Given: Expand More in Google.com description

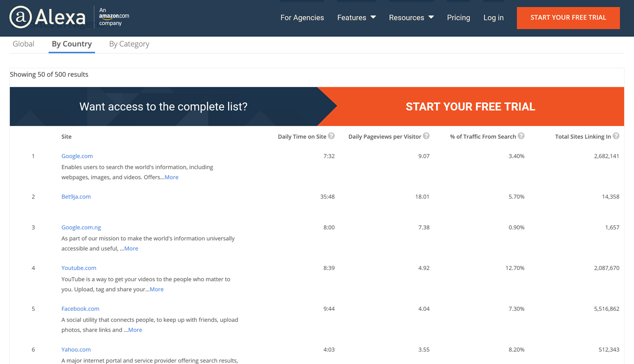Looking at the screenshot, I should (x=172, y=177).
